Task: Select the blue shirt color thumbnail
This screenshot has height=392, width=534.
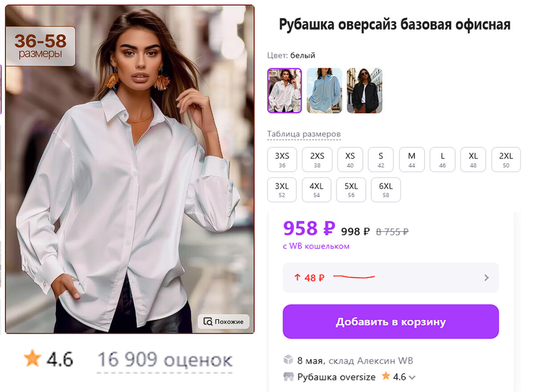Action: point(324,90)
